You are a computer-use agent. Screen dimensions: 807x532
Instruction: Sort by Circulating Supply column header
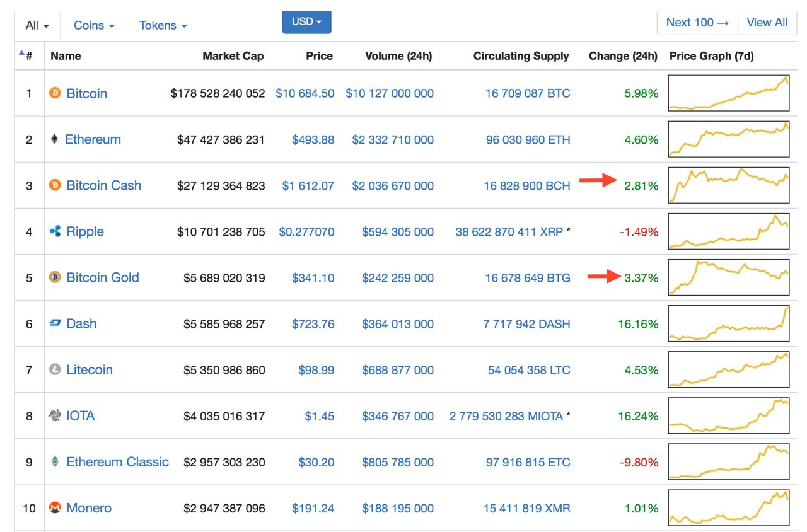tap(521, 56)
